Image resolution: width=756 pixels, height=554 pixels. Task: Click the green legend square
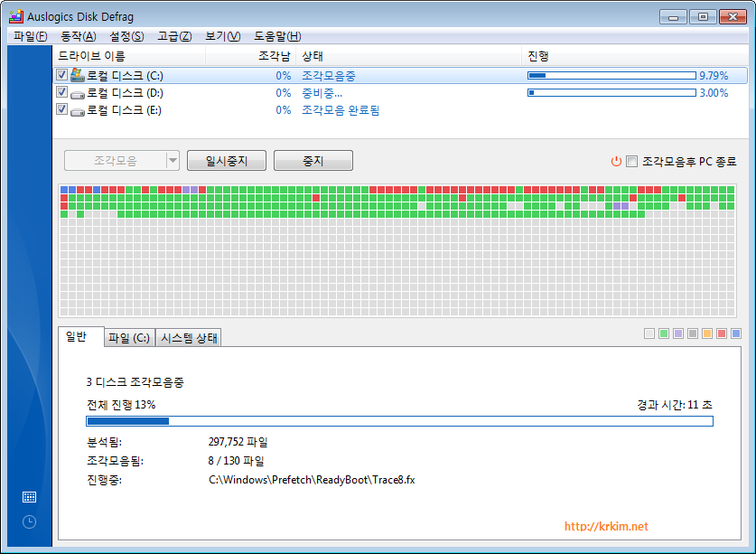[664, 333]
